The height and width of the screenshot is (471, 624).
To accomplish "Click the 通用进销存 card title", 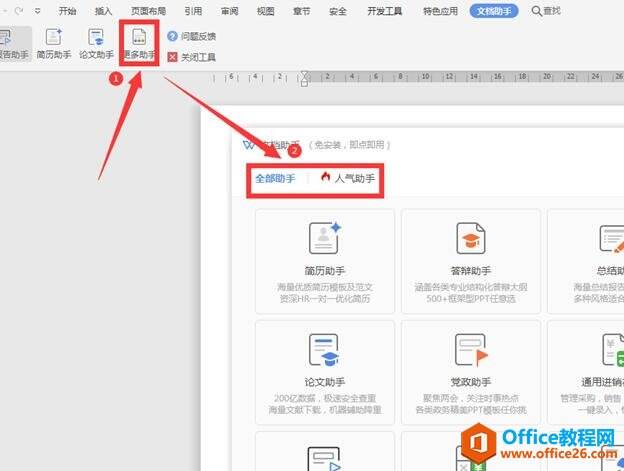I will 603,382.
